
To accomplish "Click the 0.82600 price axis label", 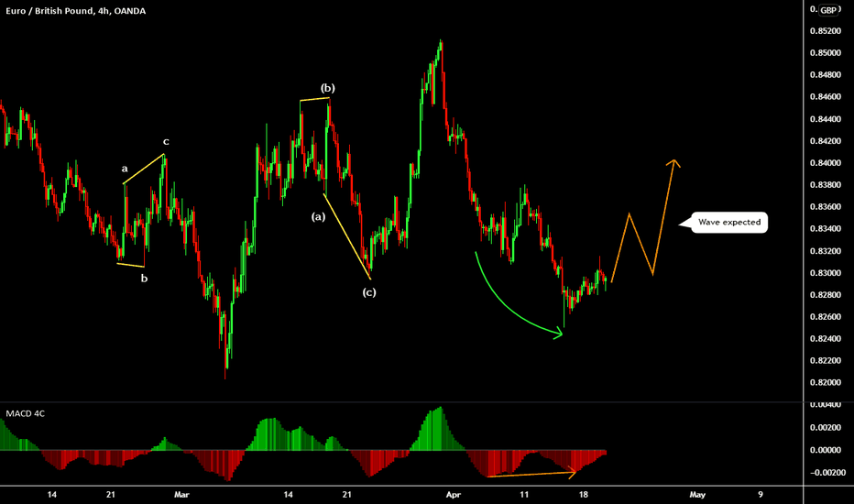I will (x=825, y=316).
